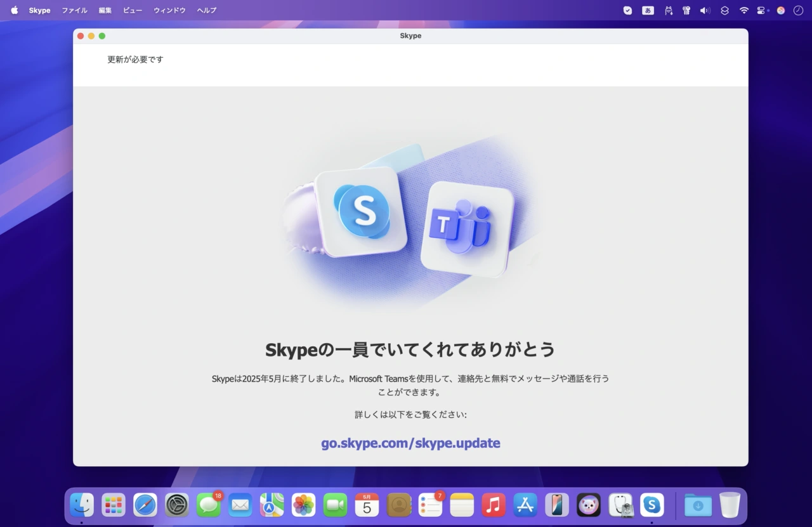Screen dimensions: 812x527
Task: Click the Microsoft Teams logo tile
Action: click(x=466, y=228)
